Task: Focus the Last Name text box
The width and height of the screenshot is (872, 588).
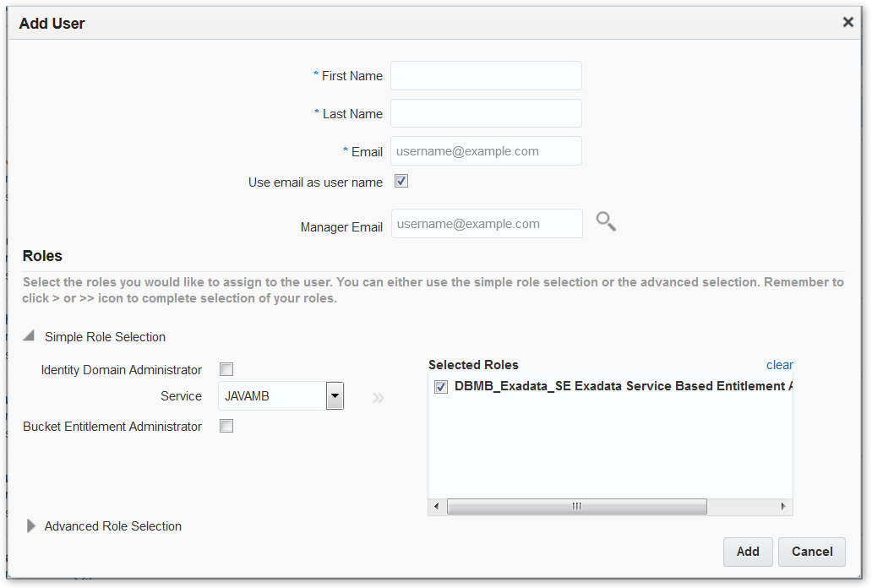Action: [x=486, y=113]
